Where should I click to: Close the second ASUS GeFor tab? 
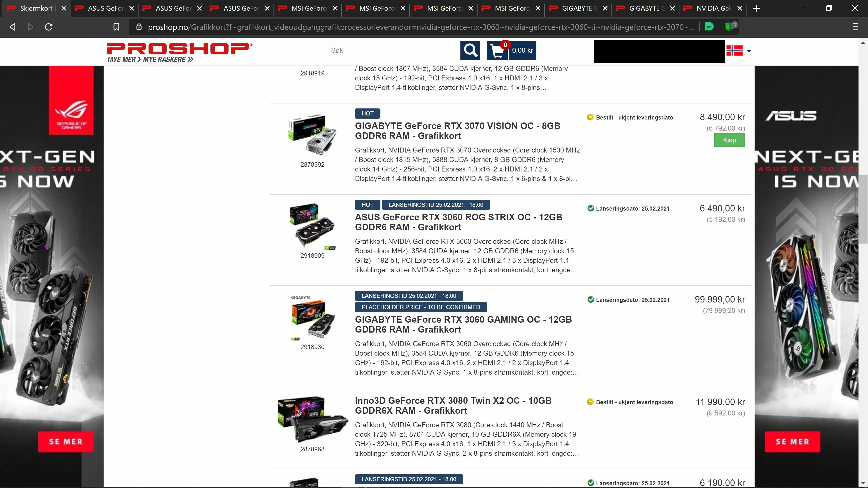coord(199,8)
